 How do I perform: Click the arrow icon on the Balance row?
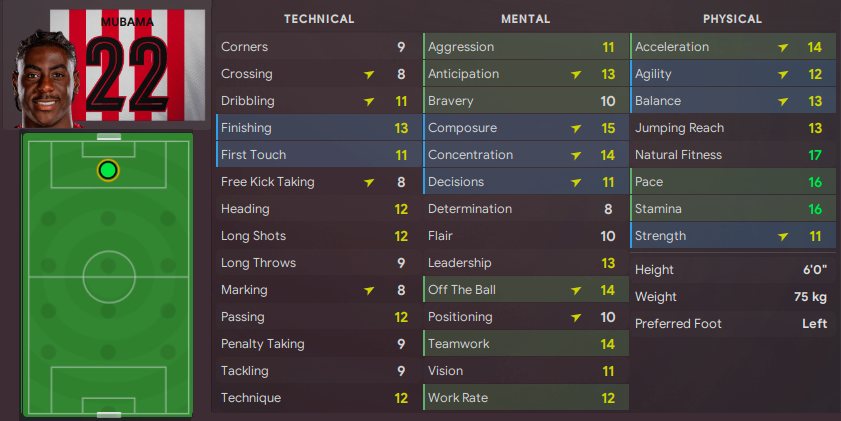pyautogui.click(x=784, y=101)
